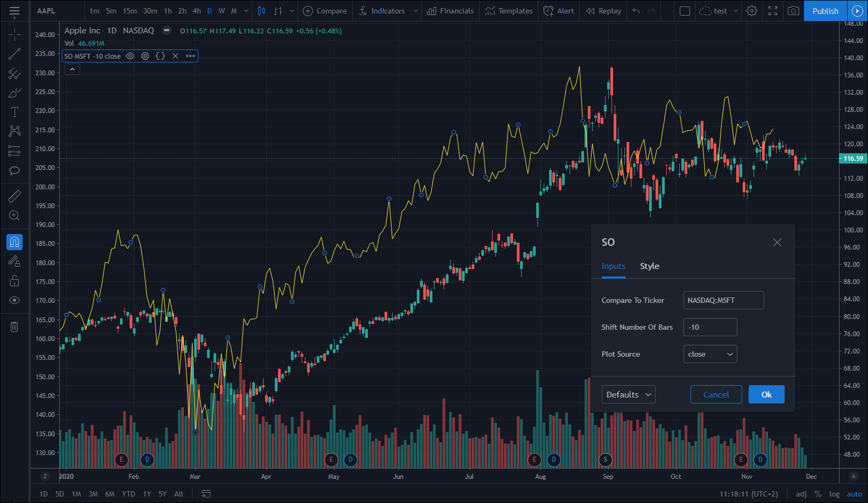Viewport: 868px width, 503px height.
Task: Click the trash remove drawings icon
Action: (x=15, y=327)
